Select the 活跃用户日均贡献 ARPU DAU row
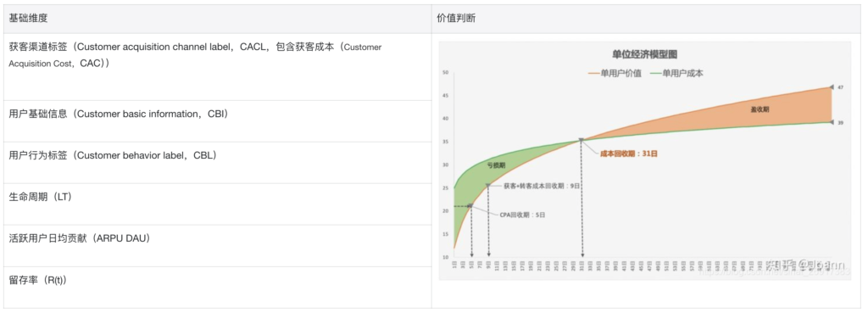Screen dimensions: 868x313 218,246
